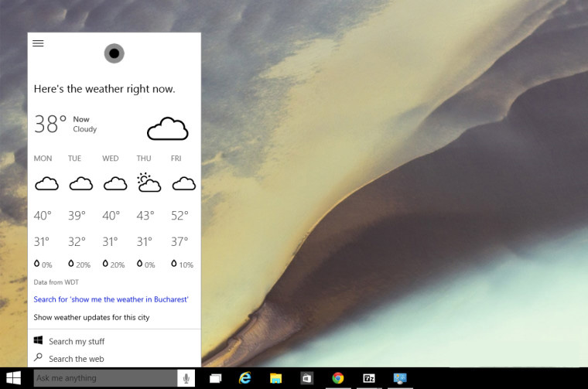Open File Explorer from the taskbar
The width and height of the screenshot is (588, 389).
tap(275, 378)
